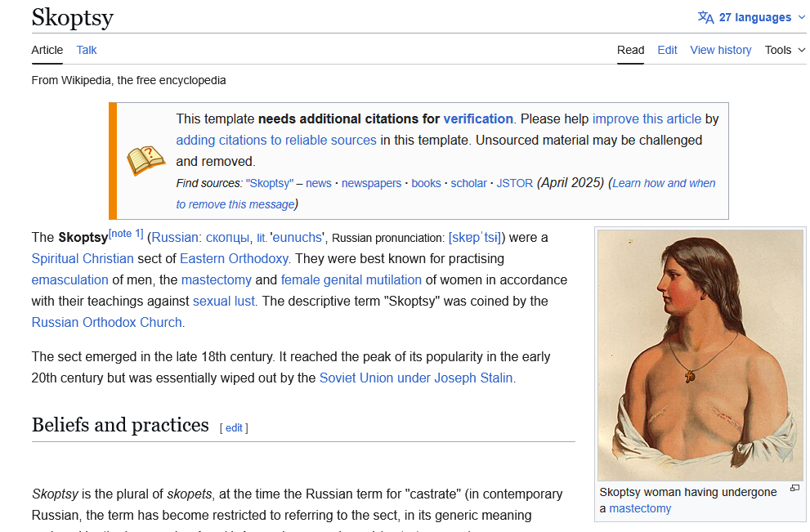Open the 'Spiritual Christian' link

[x=83, y=259]
